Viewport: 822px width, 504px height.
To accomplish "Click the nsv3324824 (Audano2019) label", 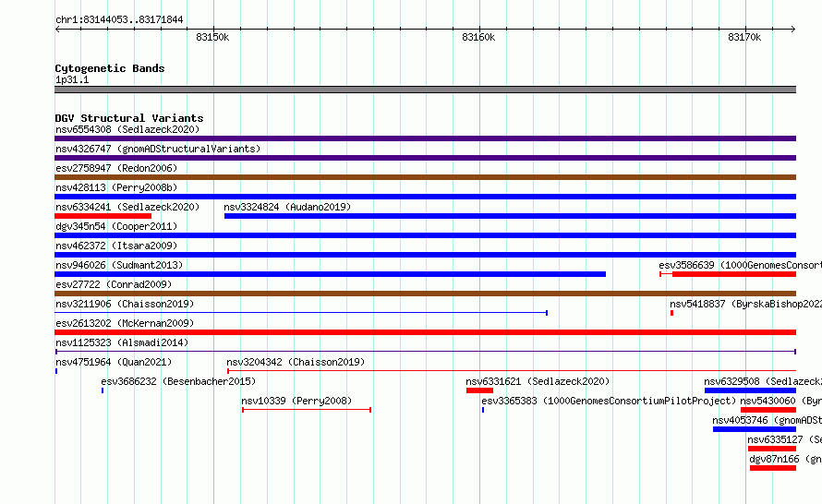I will (x=287, y=207).
